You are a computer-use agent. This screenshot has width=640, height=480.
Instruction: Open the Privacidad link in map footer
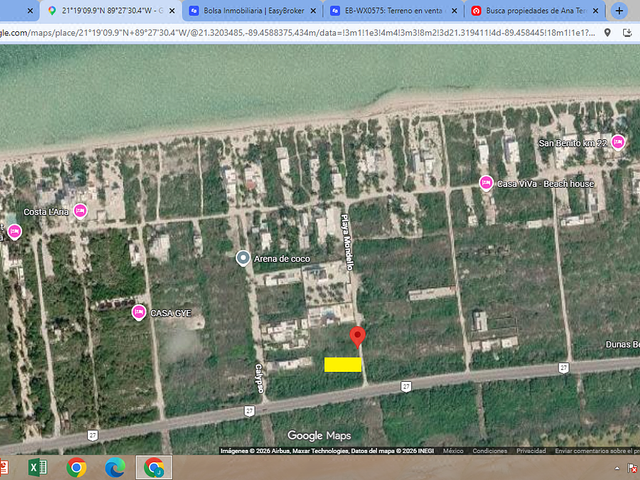coord(531,451)
